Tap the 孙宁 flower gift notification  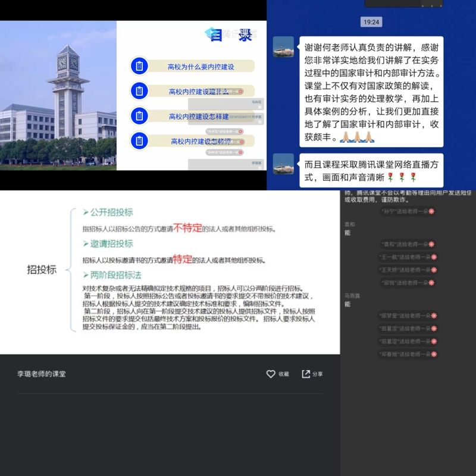[x=408, y=211]
